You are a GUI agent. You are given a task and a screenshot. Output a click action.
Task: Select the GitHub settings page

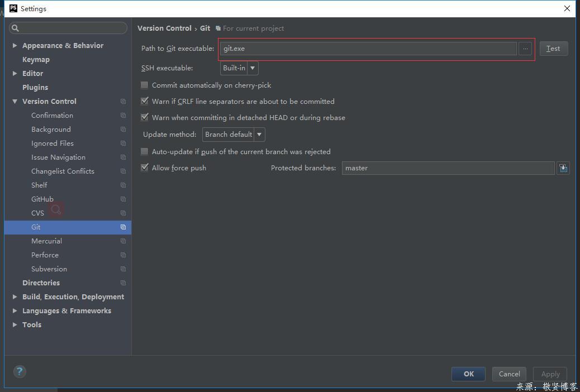point(42,199)
